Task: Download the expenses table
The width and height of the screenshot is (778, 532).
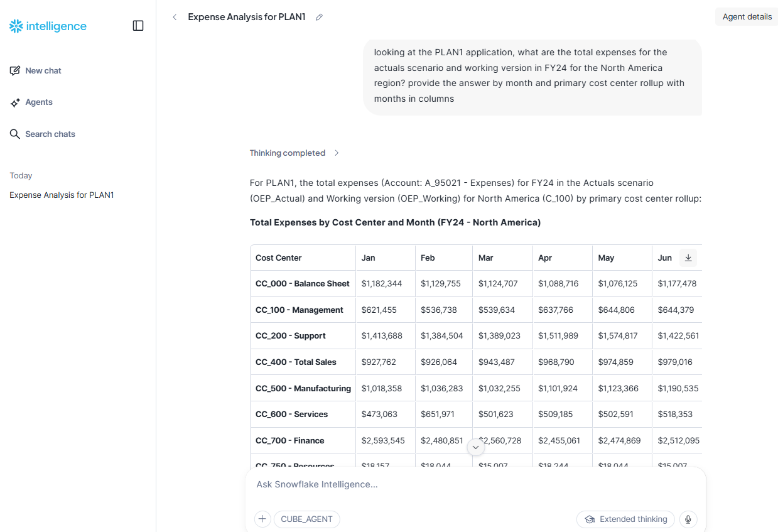Action: [x=688, y=258]
